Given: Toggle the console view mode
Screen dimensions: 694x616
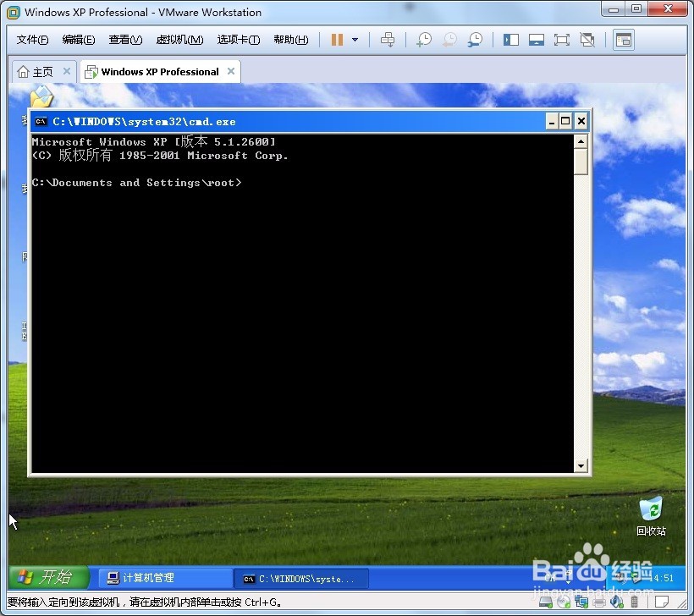Looking at the screenshot, I should 623,39.
